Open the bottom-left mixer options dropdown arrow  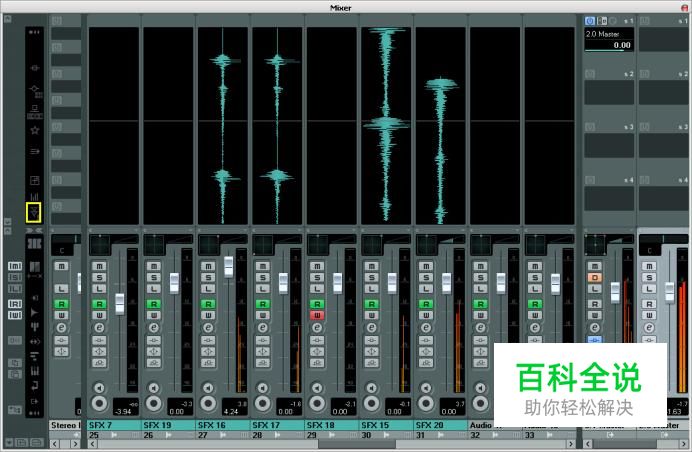click(8, 442)
